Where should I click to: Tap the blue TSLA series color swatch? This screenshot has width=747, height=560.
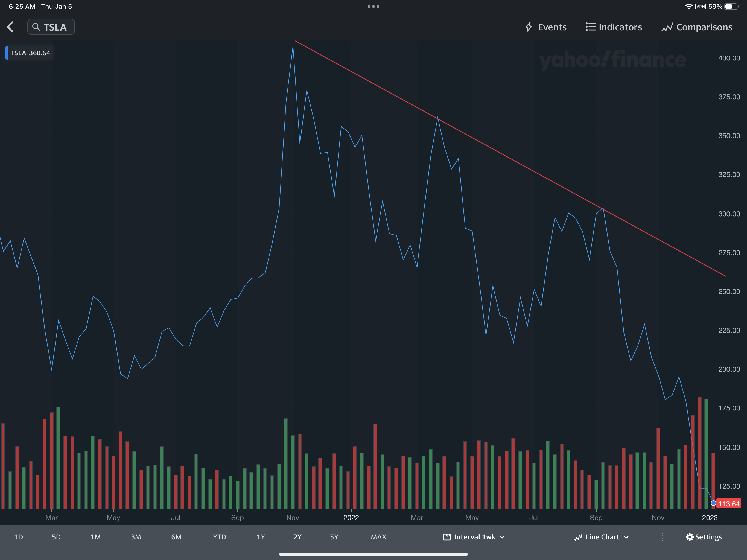coord(7,53)
